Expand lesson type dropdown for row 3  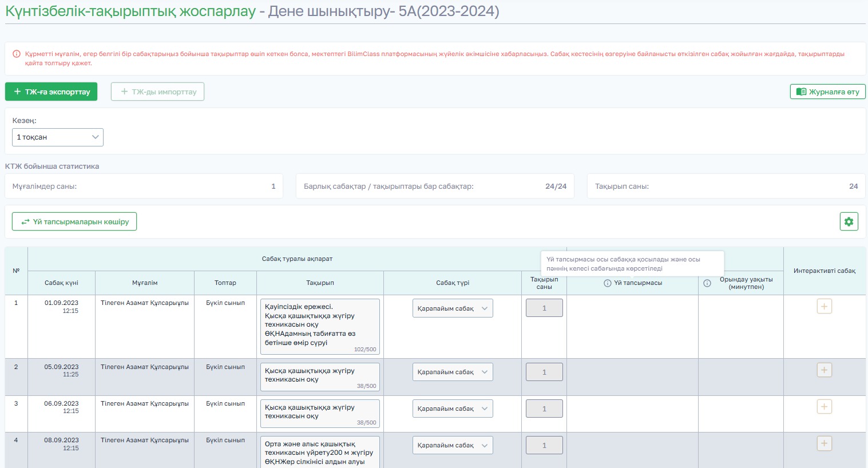(x=453, y=408)
